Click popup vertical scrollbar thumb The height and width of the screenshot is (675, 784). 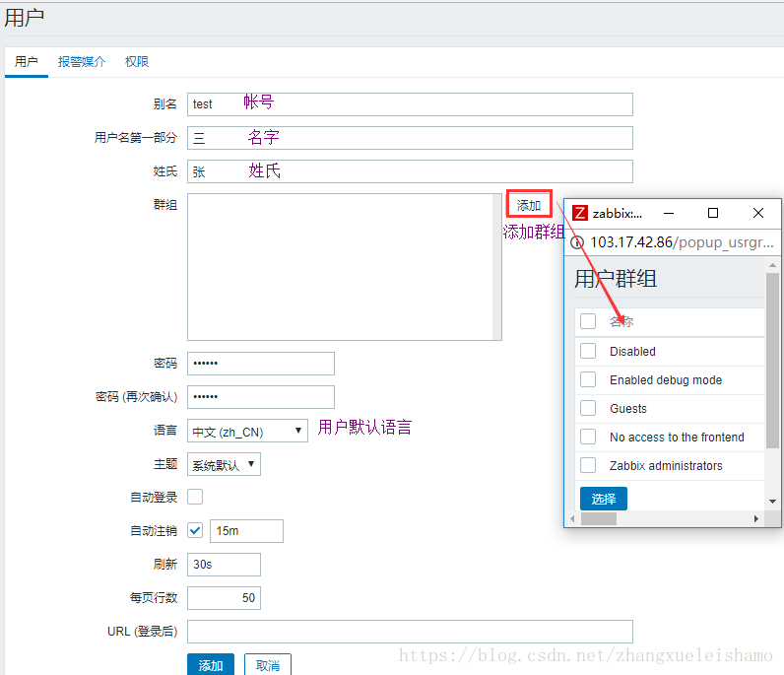[772, 361]
